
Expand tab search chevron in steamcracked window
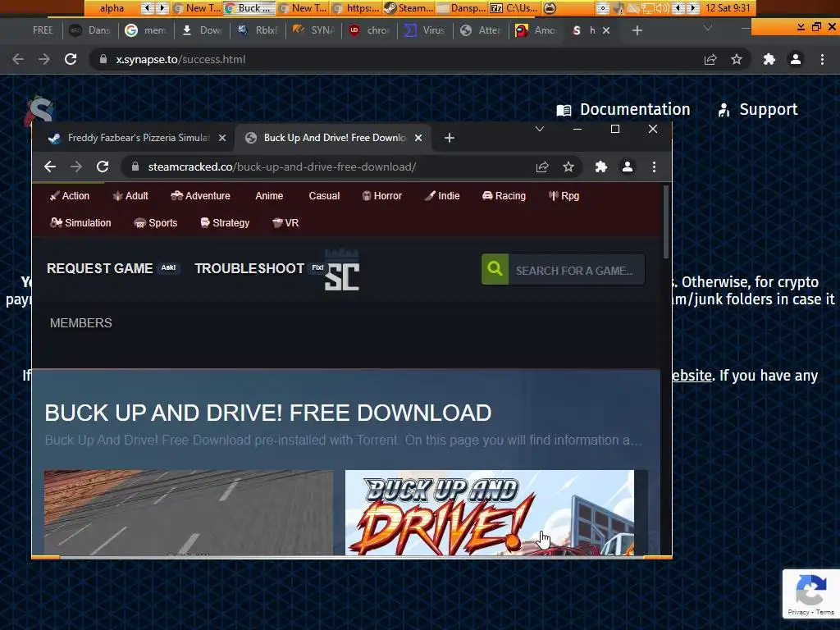540,129
